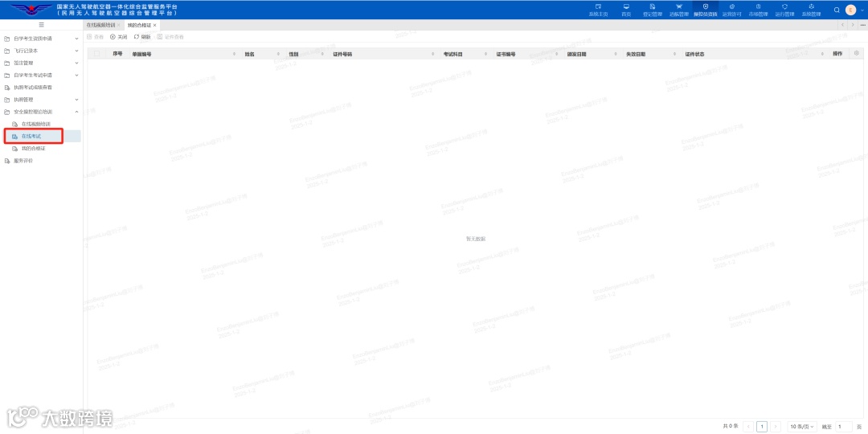
Task: Click the search magnifier icon
Action: 837,10
